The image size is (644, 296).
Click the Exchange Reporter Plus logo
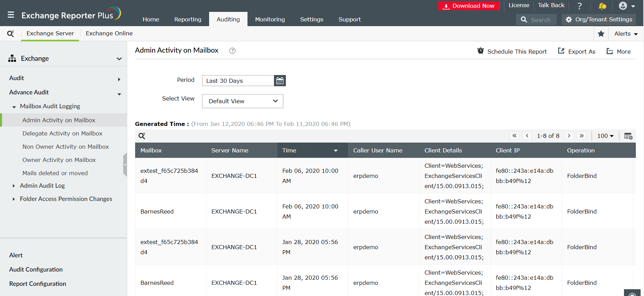click(x=71, y=14)
